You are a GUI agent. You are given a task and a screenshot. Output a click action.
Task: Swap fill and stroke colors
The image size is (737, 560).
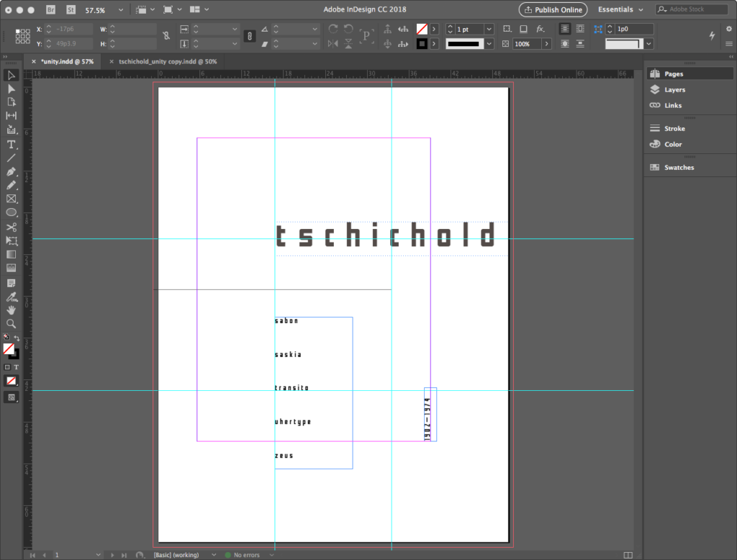click(17, 338)
